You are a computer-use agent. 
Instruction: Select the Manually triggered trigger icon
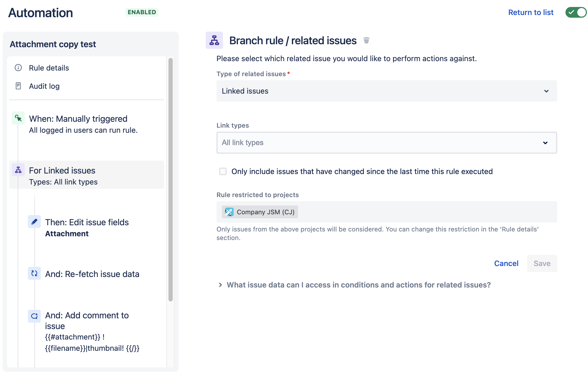coord(18,118)
